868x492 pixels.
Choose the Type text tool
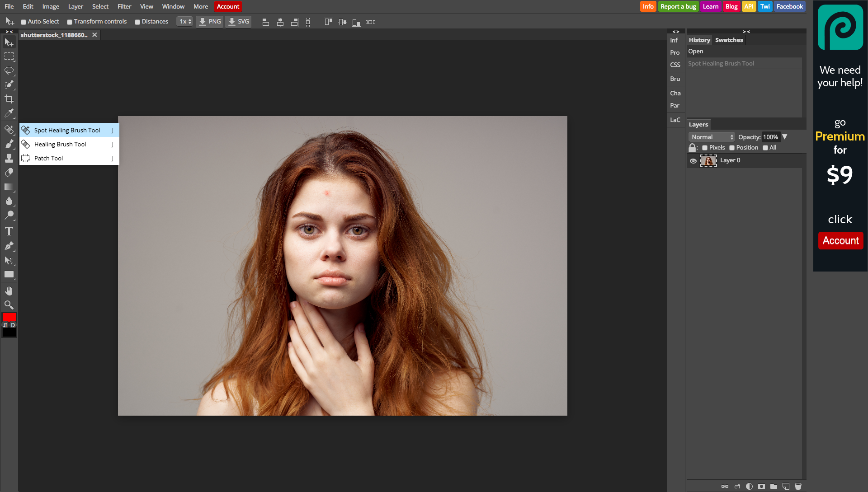click(x=9, y=232)
